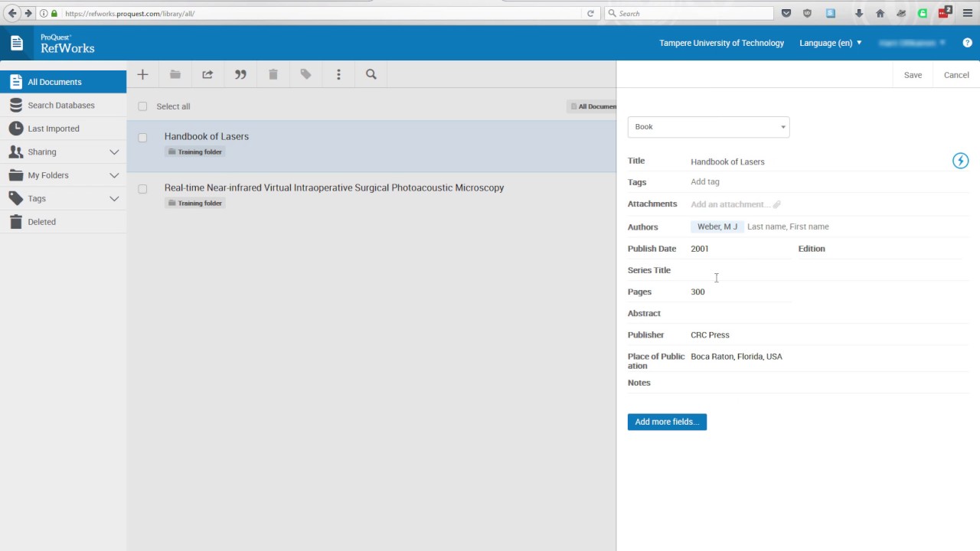Screen dimensions: 980x551
Task: Click into the Series Title field
Action: click(740, 271)
